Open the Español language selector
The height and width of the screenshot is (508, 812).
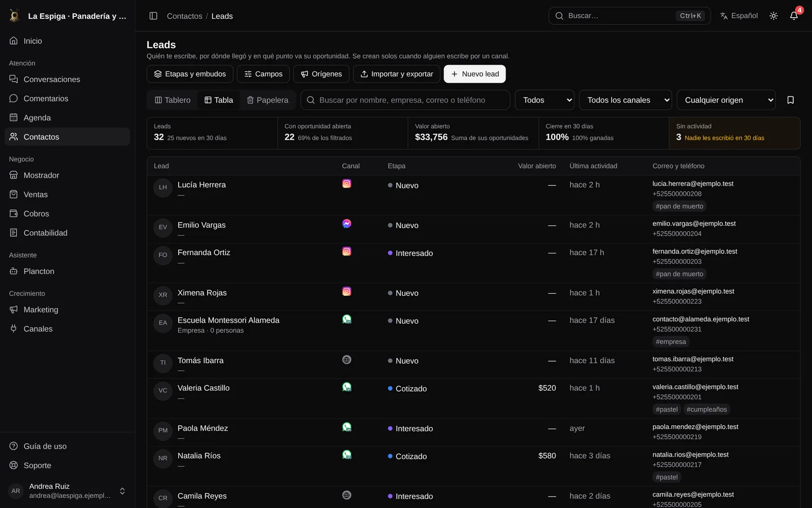tap(739, 16)
